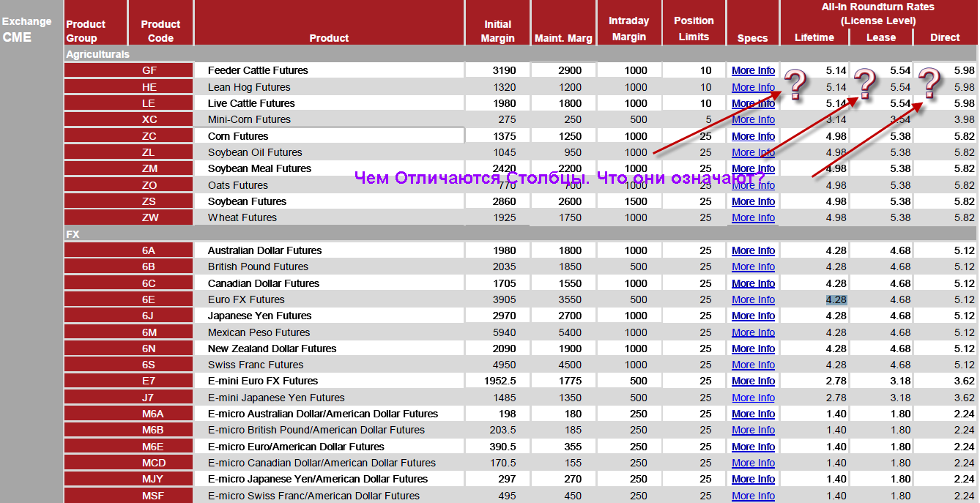View More Info for E-mini Euro FX Futures
980x503 pixels.
753,381
